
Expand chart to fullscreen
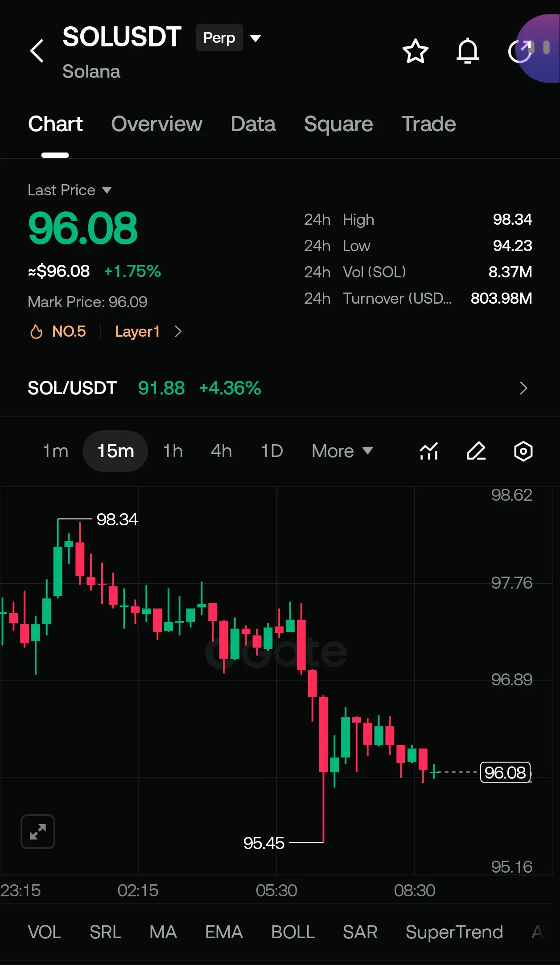tap(38, 832)
